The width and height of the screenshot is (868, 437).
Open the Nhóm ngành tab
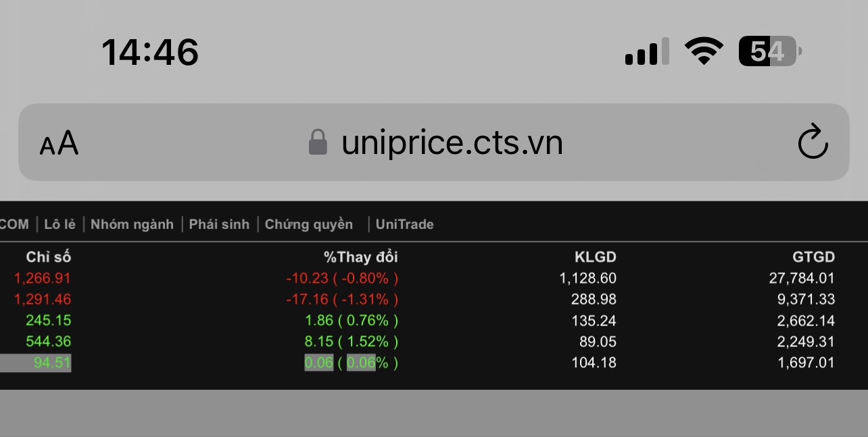click(x=132, y=224)
